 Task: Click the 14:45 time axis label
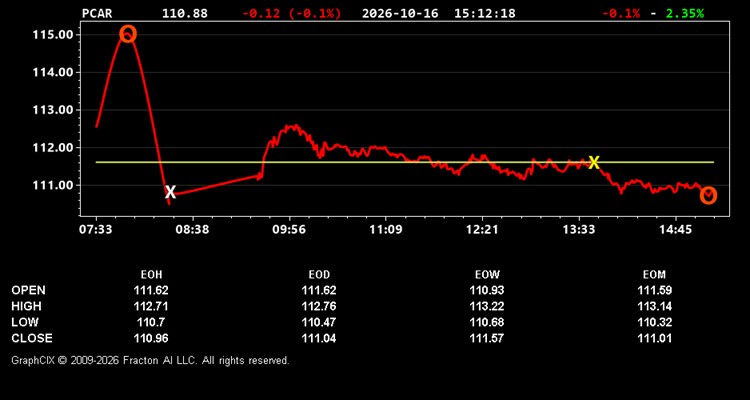tap(675, 230)
